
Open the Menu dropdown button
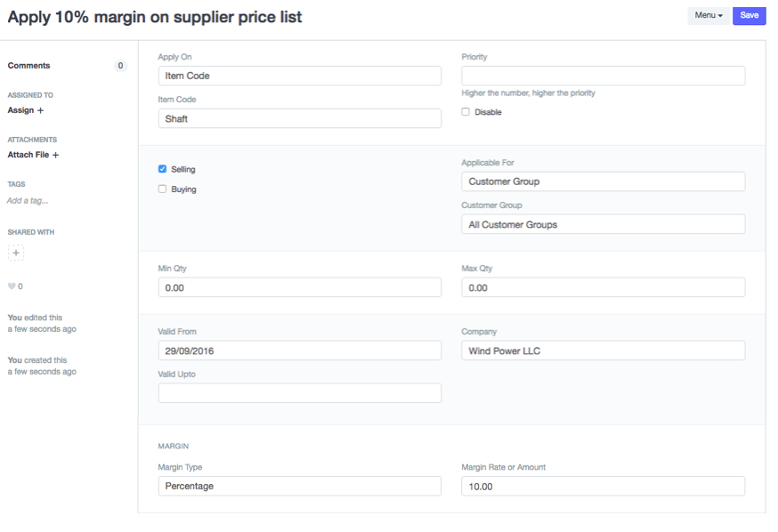tap(708, 16)
